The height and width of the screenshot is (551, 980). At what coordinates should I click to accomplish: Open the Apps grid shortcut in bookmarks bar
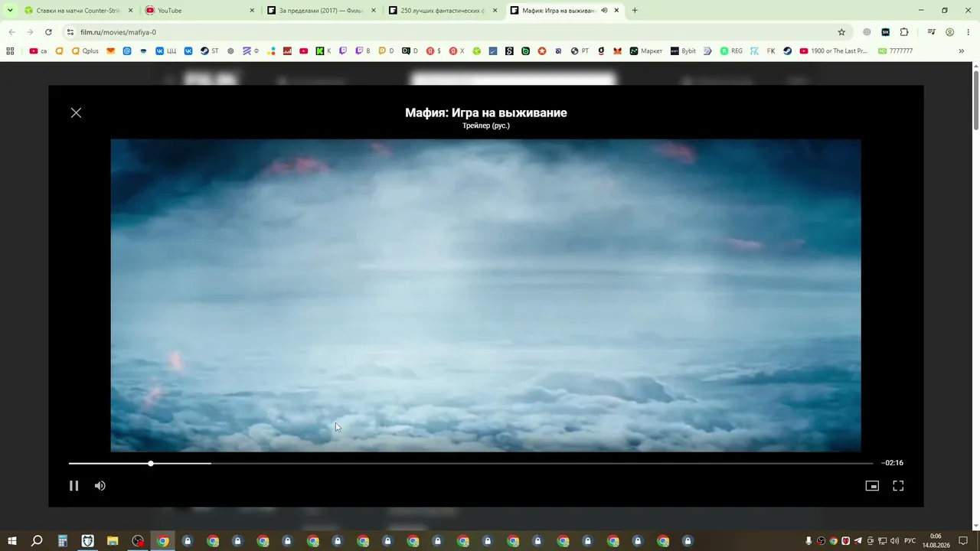pyautogui.click(x=10, y=51)
